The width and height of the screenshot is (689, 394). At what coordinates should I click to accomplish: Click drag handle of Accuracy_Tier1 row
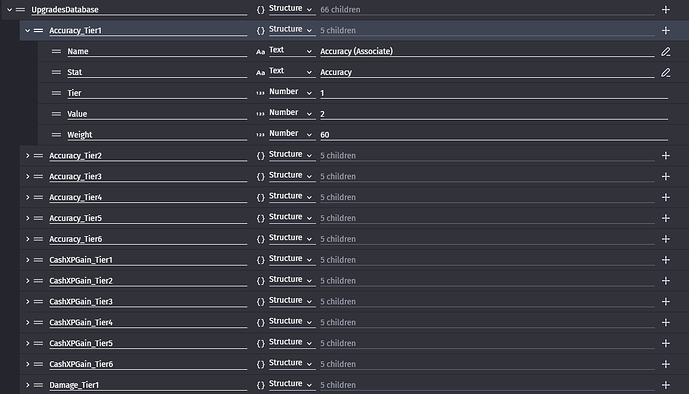click(x=38, y=30)
